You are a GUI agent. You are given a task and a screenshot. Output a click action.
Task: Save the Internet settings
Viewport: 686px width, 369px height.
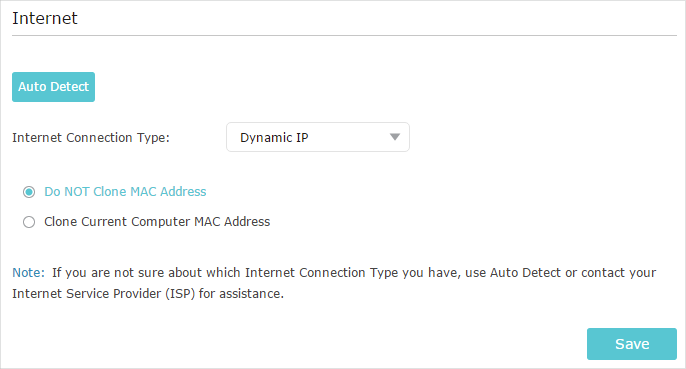(632, 344)
